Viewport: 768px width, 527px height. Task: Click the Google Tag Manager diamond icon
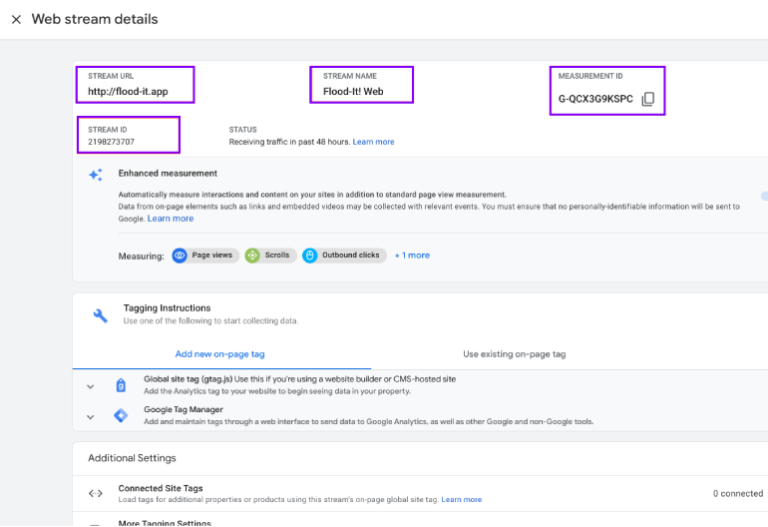[121, 416]
